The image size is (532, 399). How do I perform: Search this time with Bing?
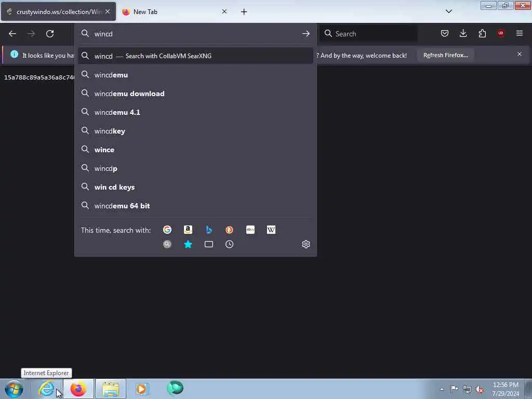[209, 230]
